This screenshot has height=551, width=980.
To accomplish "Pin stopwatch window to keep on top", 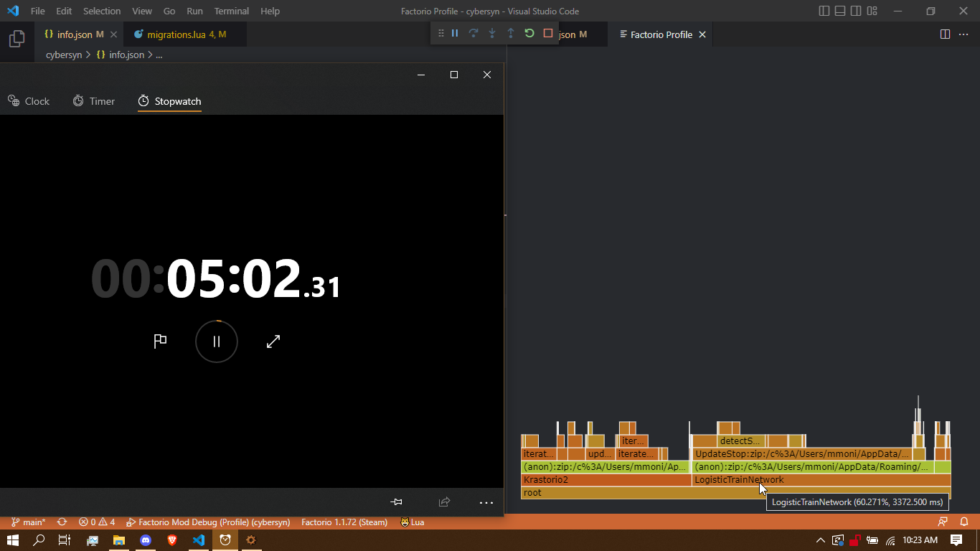I will click(x=396, y=502).
